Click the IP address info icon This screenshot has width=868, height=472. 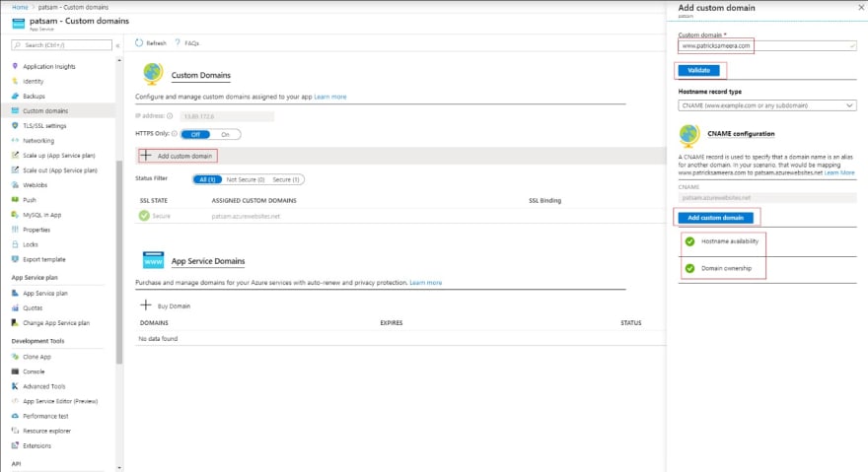170,116
